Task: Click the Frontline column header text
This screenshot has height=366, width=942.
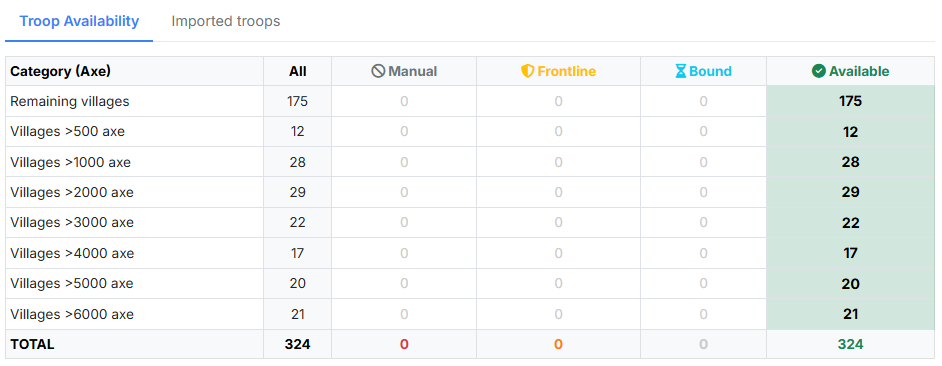Action: [x=567, y=72]
